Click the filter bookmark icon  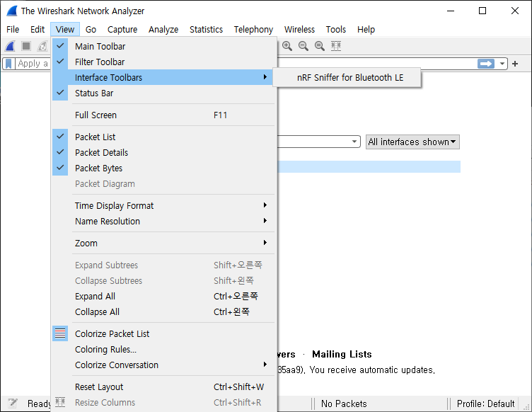pos(8,64)
